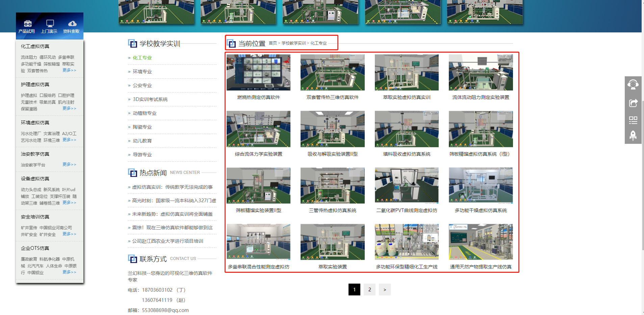Expand 更多>> under 设备虚拟仿真
Screen dimensions: 644x315
click(69, 203)
